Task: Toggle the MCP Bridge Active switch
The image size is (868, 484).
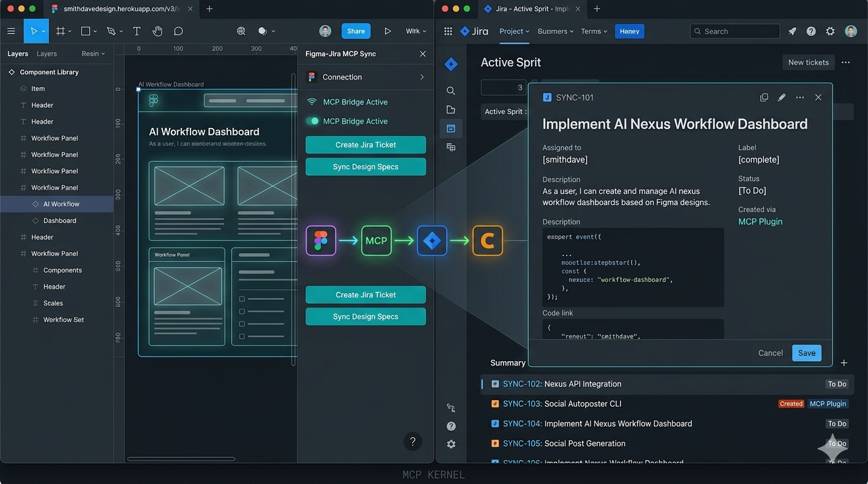Action: coord(312,121)
